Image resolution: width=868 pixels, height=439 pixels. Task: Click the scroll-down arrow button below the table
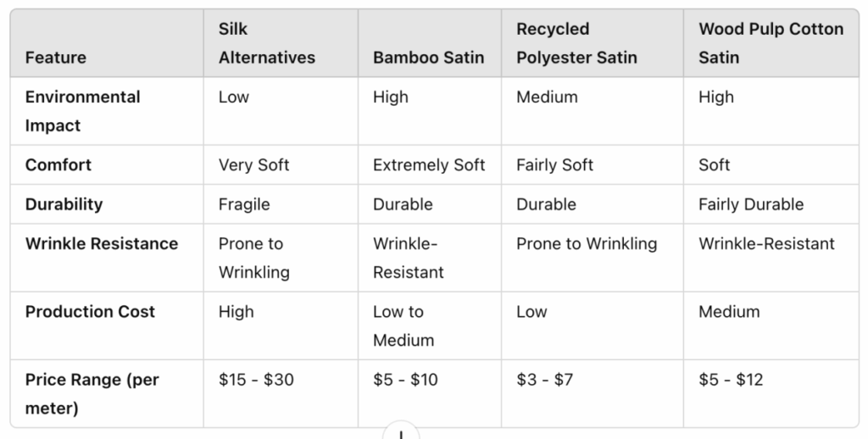pyautogui.click(x=401, y=433)
